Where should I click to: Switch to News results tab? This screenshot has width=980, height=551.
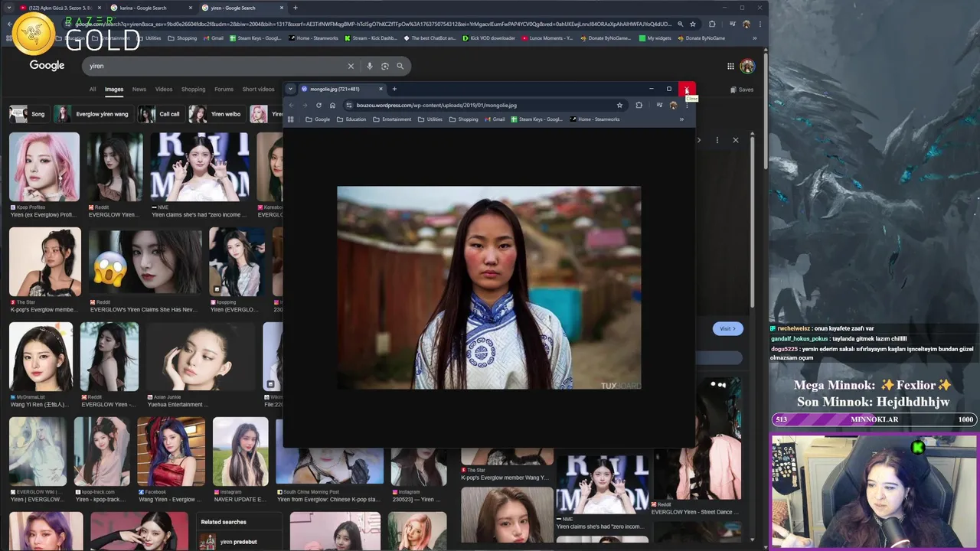click(139, 90)
